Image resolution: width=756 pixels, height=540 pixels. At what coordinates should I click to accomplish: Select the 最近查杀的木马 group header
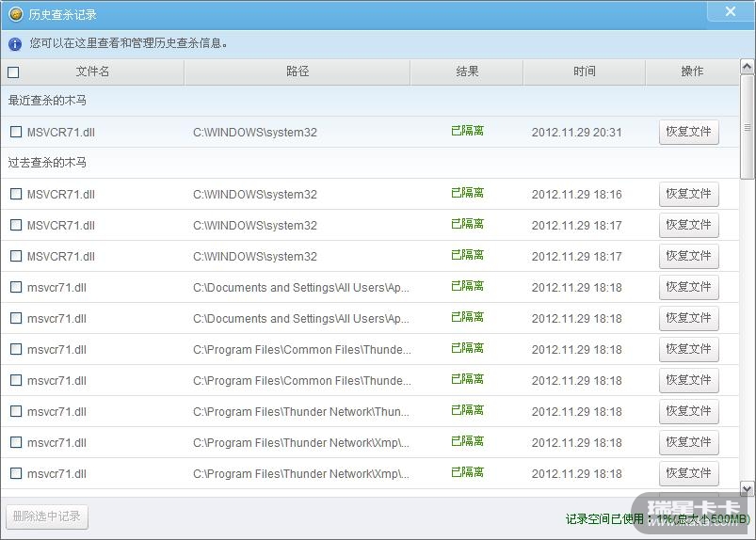pos(47,101)
